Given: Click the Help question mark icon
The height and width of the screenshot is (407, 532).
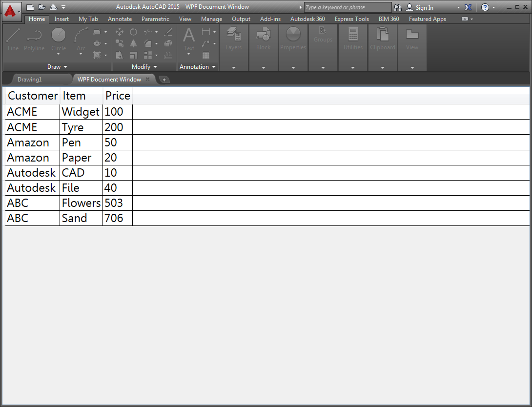Looking at the screenshot, I should pos(485,7).
